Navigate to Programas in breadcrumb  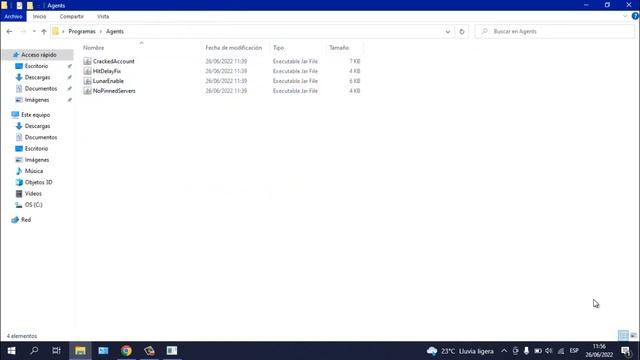point(82,31)
